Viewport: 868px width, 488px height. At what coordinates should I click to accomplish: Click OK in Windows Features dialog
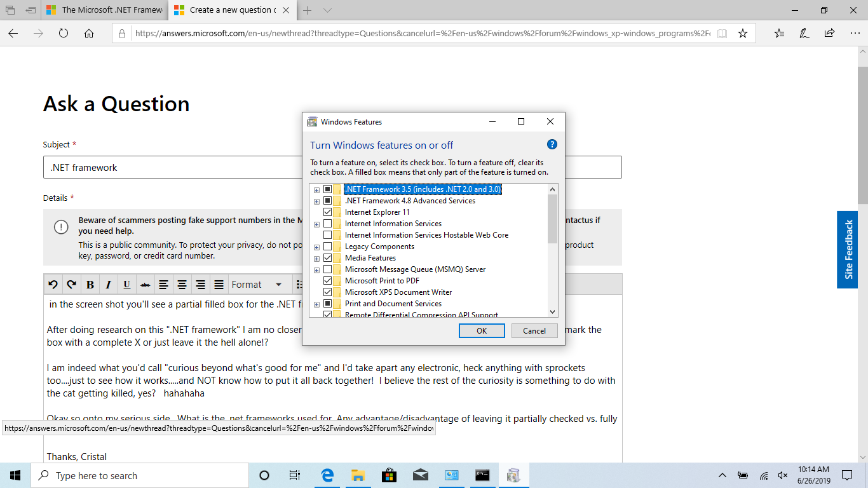click(482, 330)
